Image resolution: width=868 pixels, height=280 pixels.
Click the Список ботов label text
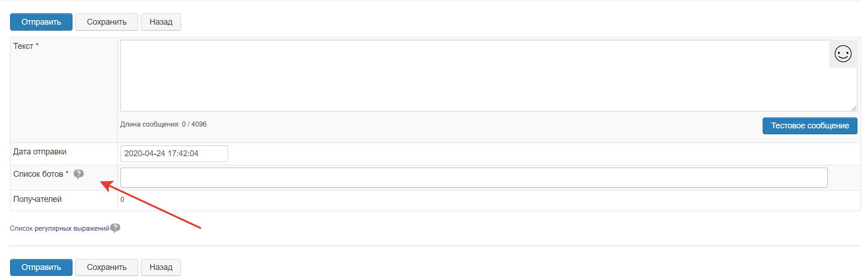(38, 174)
